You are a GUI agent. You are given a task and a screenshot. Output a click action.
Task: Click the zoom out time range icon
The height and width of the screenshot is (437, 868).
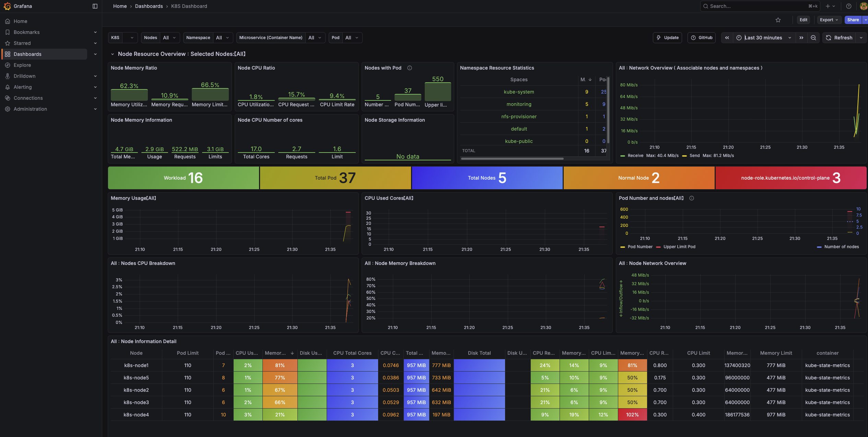(813, 38)
